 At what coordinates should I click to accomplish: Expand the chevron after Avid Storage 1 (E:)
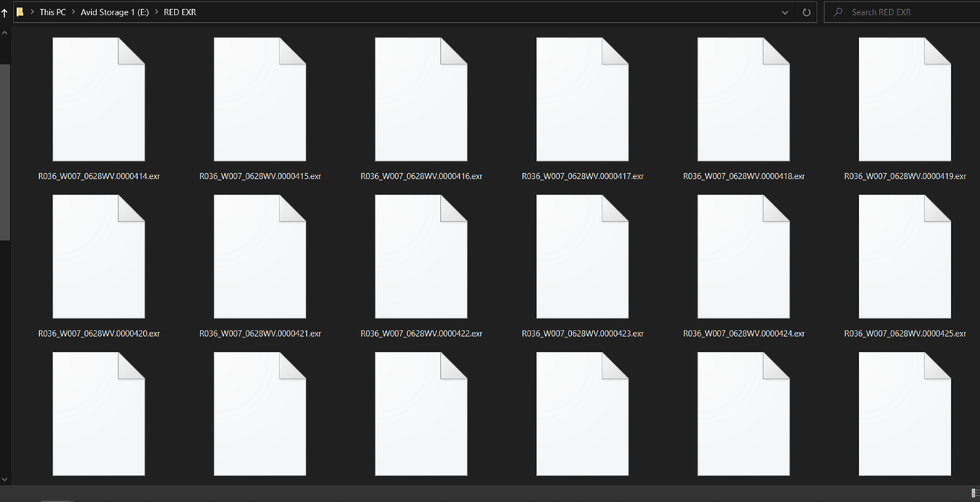(x=156, y=12)
